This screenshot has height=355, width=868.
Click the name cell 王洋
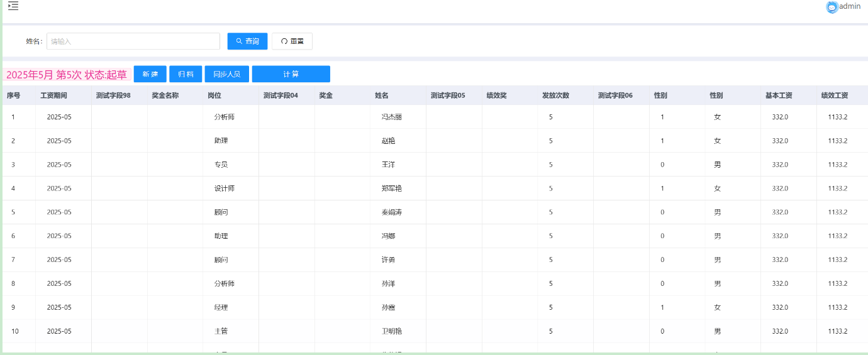pyautogui.click(x=389, y=165)
